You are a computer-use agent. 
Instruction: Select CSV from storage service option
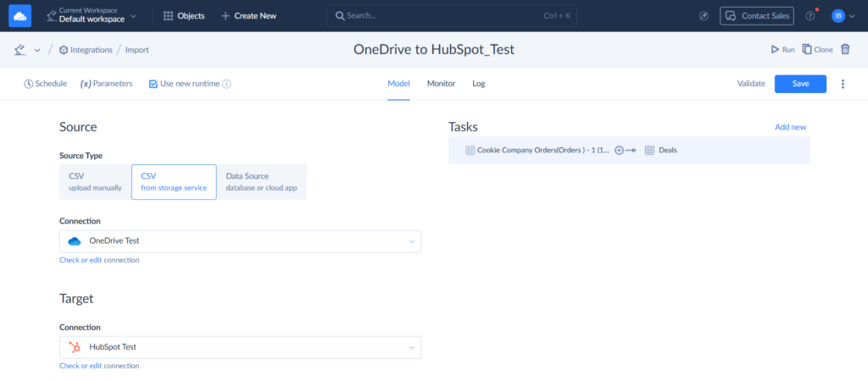click(x=174, y=182)
